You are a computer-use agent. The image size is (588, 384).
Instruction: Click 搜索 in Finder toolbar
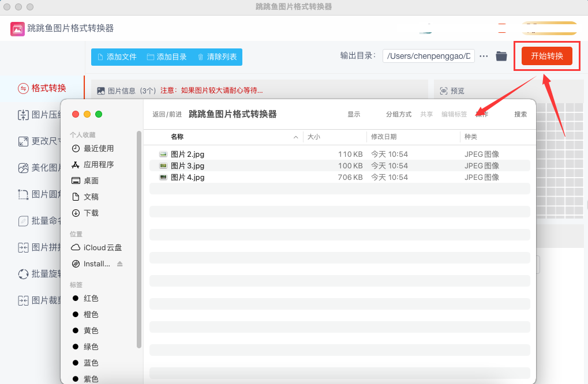pos(520,114)
